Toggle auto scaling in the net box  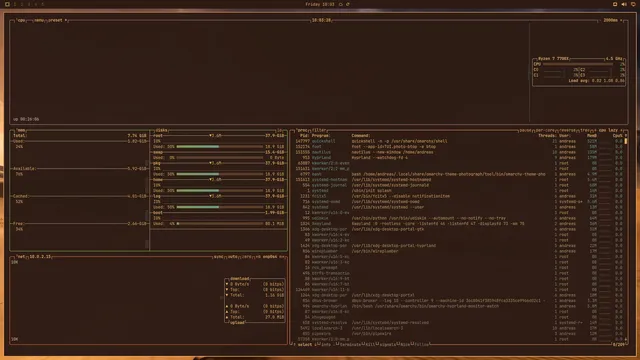tap(233, 257)
